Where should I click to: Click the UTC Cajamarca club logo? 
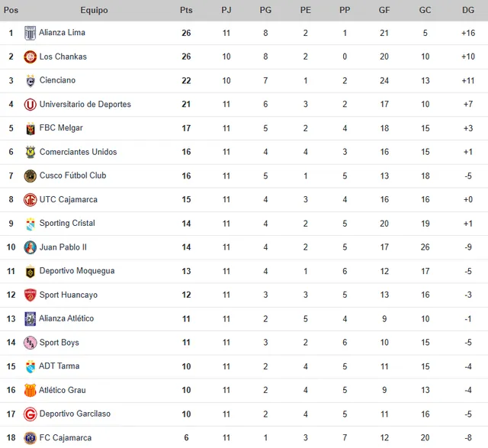(30, 200)
